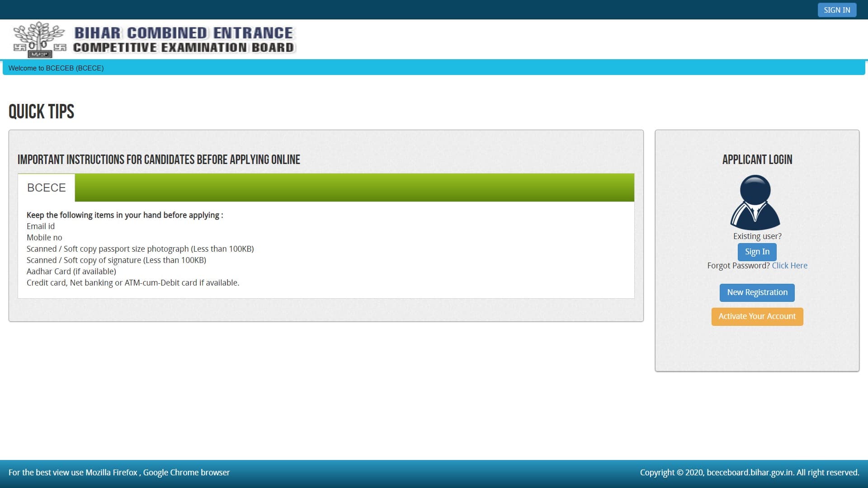The image size is (868, 488).
Task: Click the Existing user? label
Action: (757, 236)
